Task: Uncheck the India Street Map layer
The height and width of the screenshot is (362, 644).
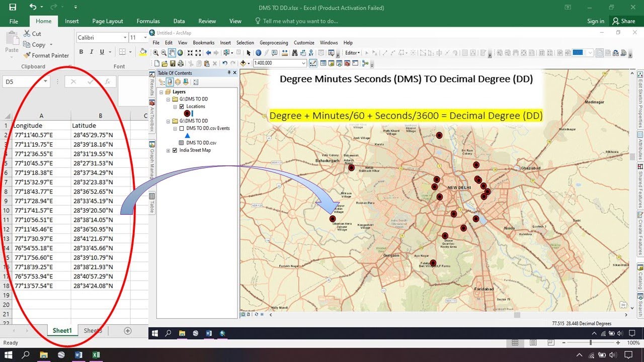Action: tap(175, 150)
